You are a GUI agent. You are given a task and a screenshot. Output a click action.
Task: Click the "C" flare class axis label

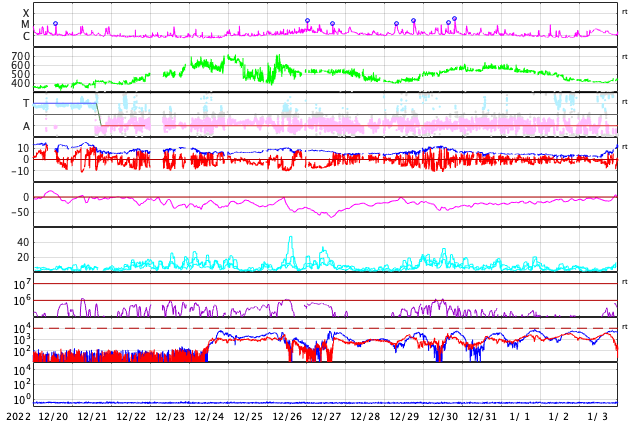pyautogui.click(x=26, y=36)
